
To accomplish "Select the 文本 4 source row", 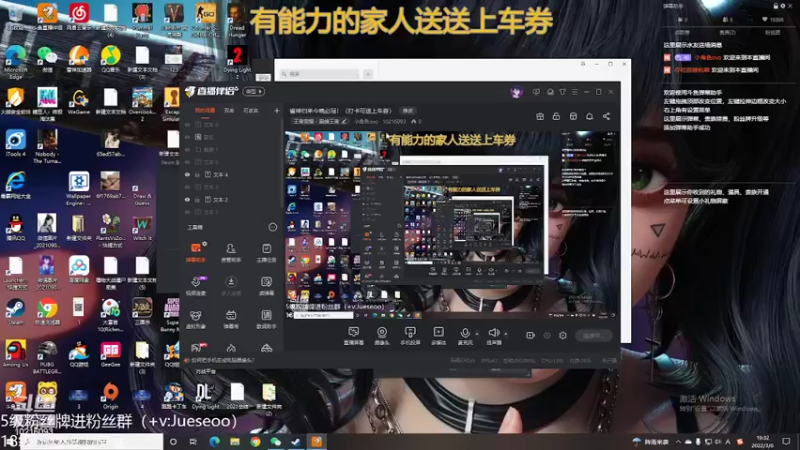I will click(232, 174).
